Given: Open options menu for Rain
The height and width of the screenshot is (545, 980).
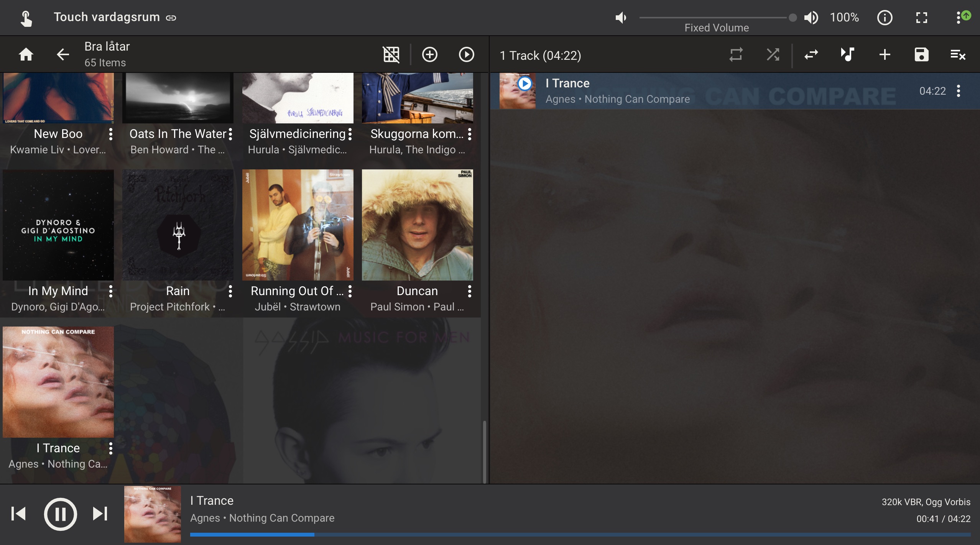Looking at the screenshot, I should pos(230,291).
